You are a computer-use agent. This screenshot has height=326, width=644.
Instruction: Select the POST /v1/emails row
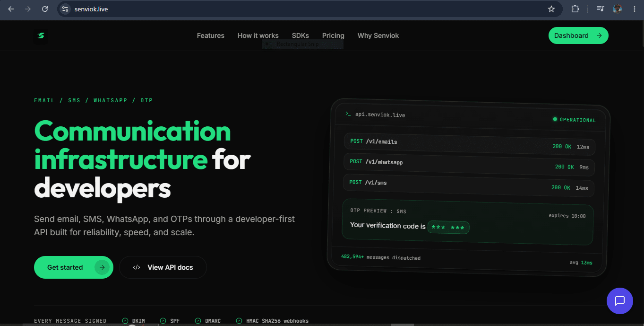coord(470,144)
